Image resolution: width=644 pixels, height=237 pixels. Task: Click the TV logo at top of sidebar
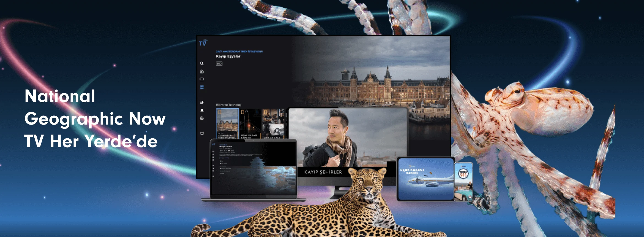click(203, 43)
